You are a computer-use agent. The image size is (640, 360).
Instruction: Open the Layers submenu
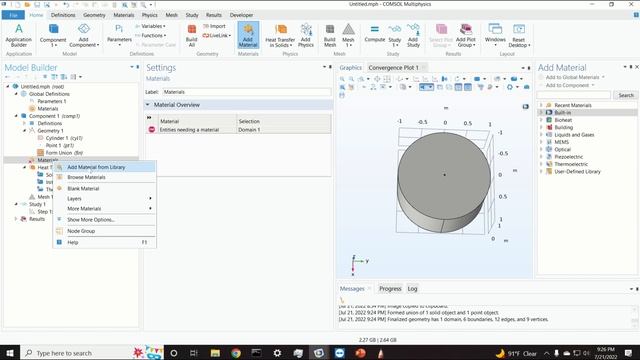[104, 199]
